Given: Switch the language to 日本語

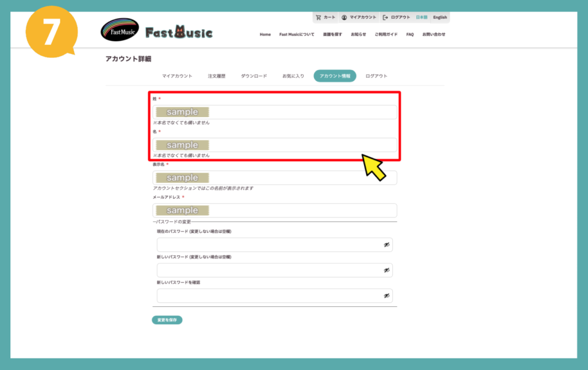Looking at the screenshot, I should pos(421,18).
